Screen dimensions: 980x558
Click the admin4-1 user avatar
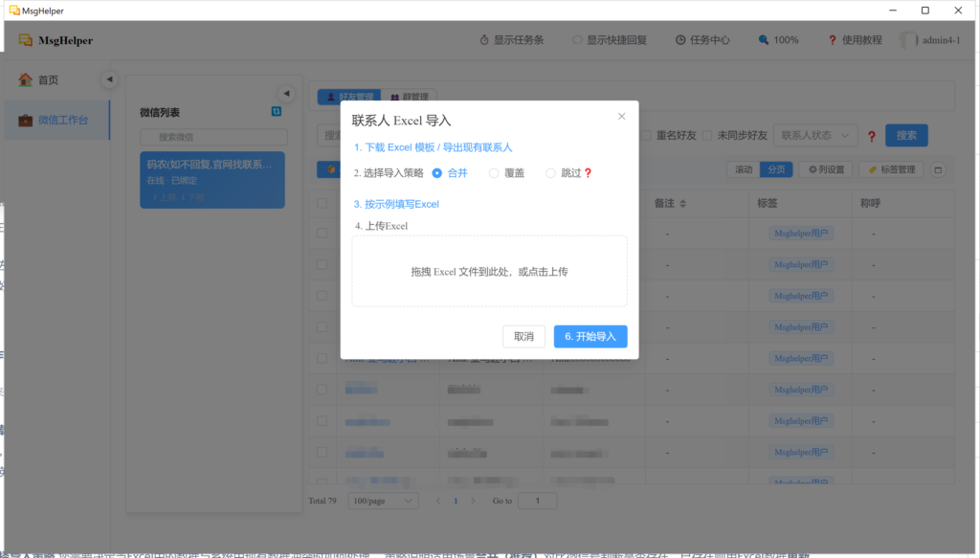[x=908, y=40]
